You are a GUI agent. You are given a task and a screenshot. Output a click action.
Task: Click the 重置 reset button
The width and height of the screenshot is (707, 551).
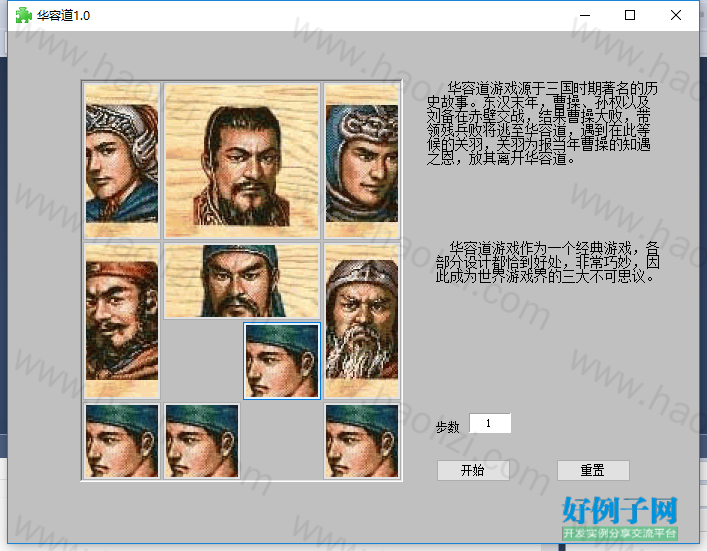pyautogui.click(x=593, y=470)
